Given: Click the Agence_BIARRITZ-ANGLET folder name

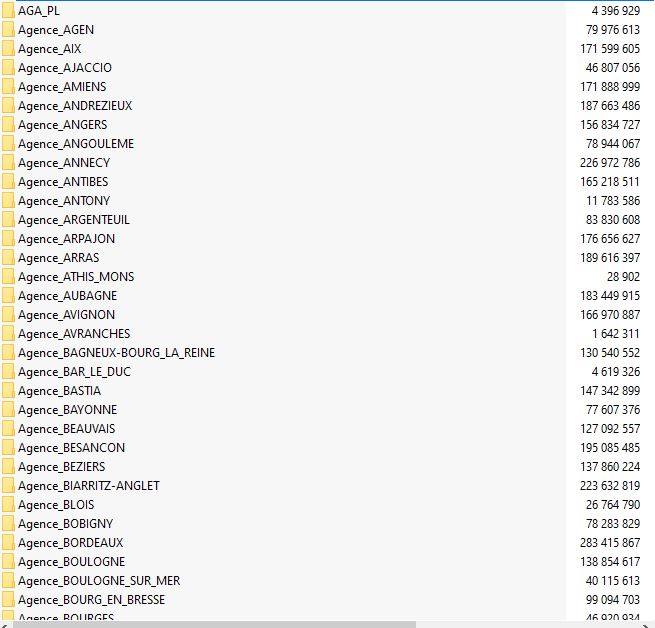Looking at the screenshot, I should (89, 486).
